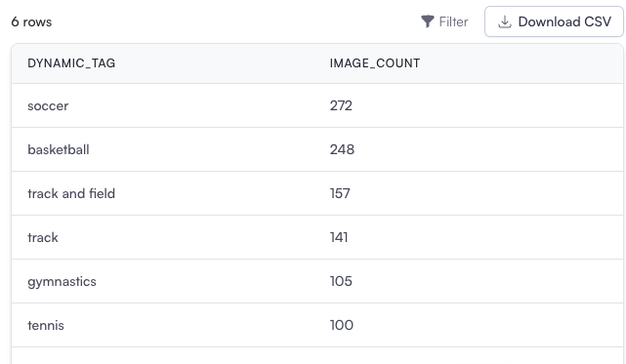Click the empty row below tennis
The height and width of the screenshot is (364, 626).
click(317, 355)
